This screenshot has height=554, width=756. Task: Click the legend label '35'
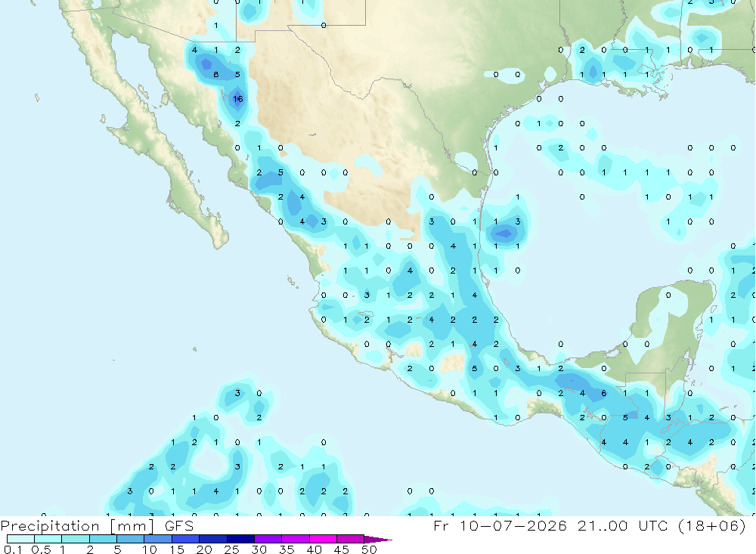(x=287, y=549)
